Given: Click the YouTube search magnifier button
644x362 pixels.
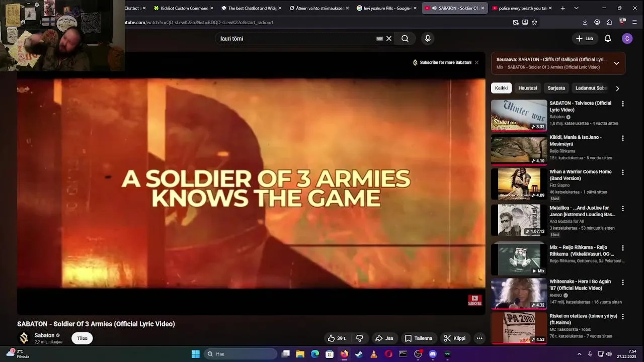Looking at the screenshot, I should pyautogui.click(x=405, y=39).
